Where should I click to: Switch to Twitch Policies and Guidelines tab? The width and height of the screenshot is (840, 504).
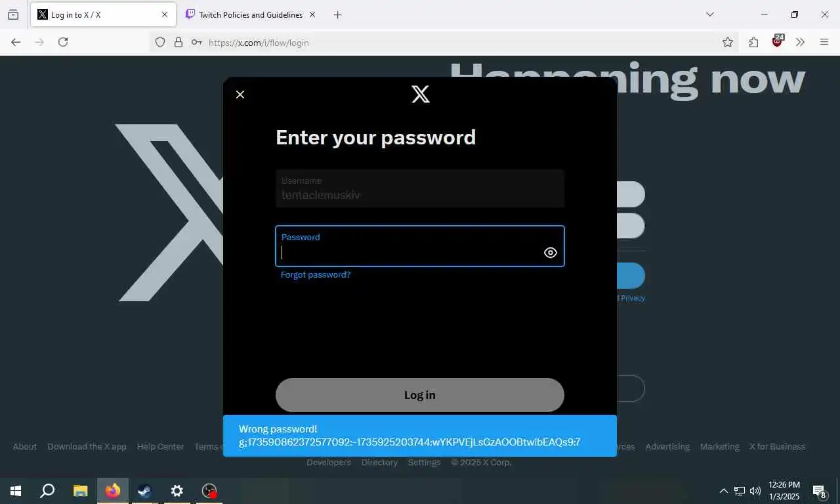coord(250,14)
